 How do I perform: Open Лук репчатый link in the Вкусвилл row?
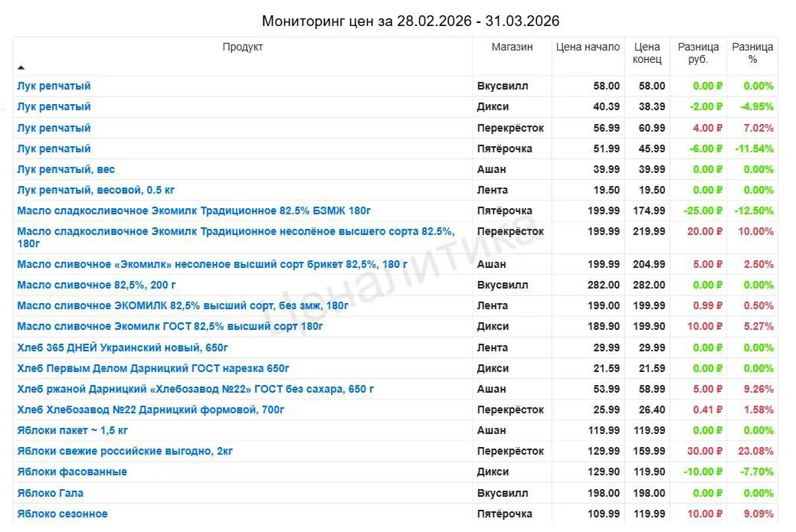coord(54,86)
